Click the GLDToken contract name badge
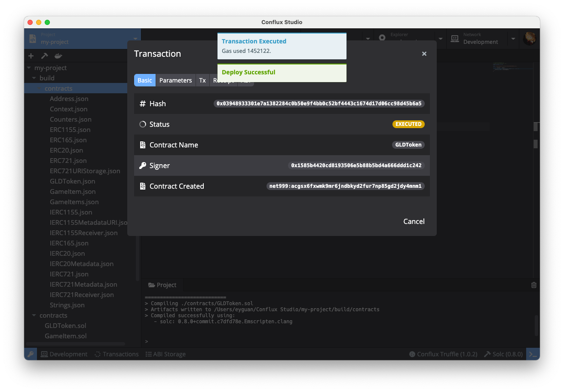 (408, 145)
